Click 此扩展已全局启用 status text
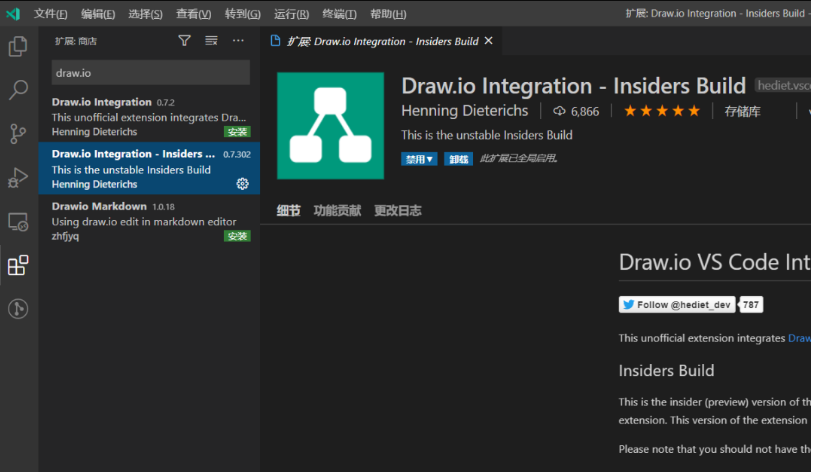Viewport: 816px width, 472px height. pos(518,158)
